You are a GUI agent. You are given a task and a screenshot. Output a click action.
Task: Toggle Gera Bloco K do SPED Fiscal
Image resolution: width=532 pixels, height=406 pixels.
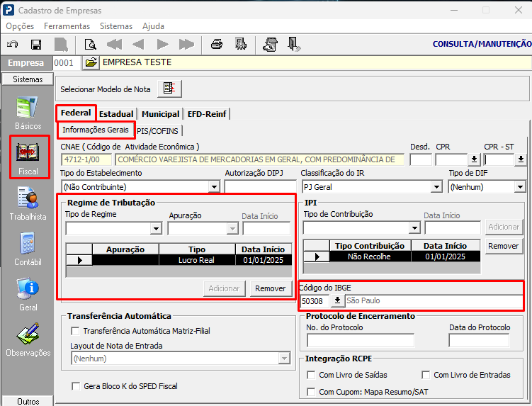(76, 386)
